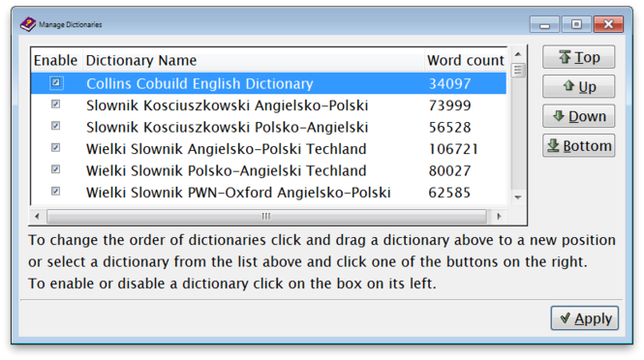644x360 pixels.
Task: Send selected dictionary to Bottom
Action: click(578, 146)
